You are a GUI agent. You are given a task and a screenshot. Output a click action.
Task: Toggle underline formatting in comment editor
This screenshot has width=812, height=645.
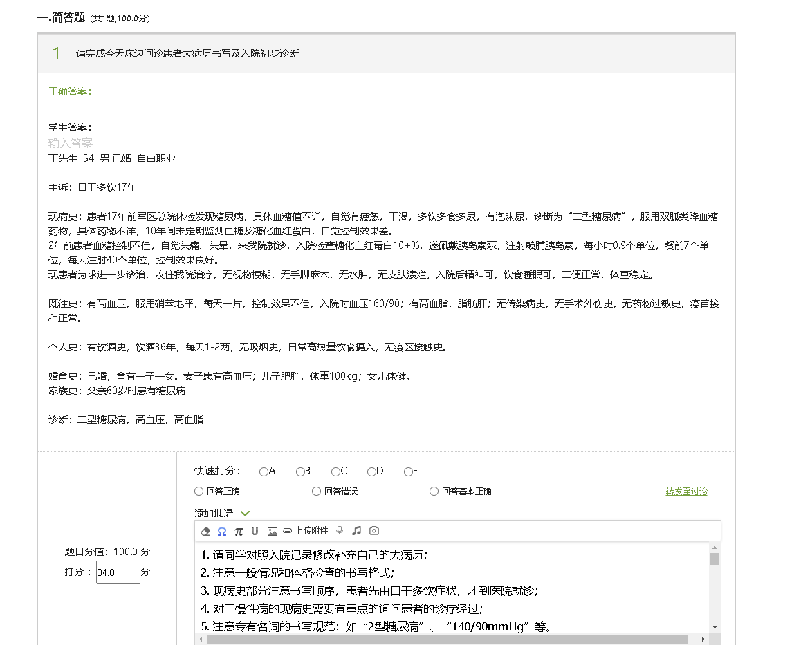coord(255,532)
